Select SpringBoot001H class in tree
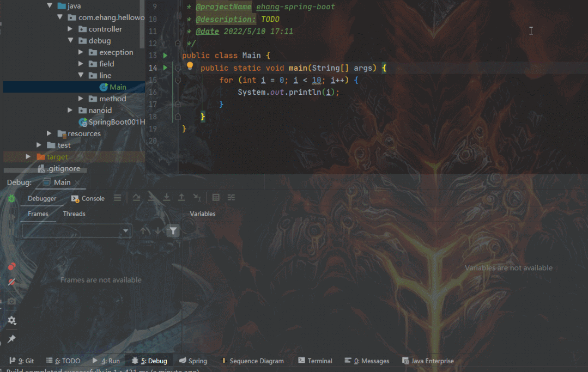The width and height of the screenshot is (588, 372). pos(112,122)
